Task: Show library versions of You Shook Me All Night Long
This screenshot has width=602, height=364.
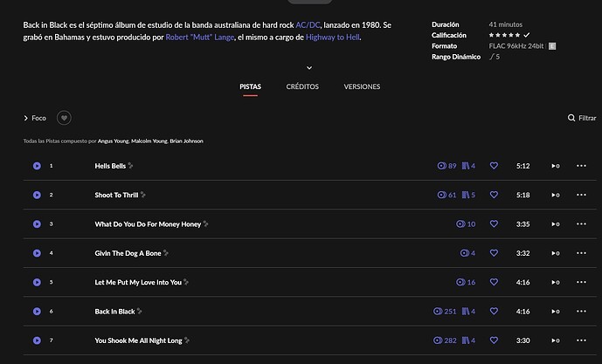Action: (x=468, y=340)
